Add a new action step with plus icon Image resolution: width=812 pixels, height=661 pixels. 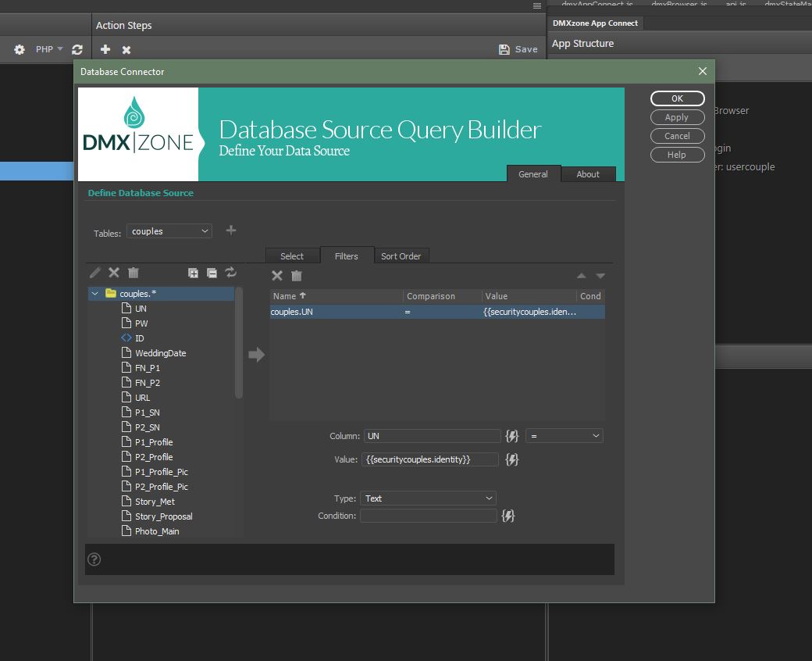105,49
